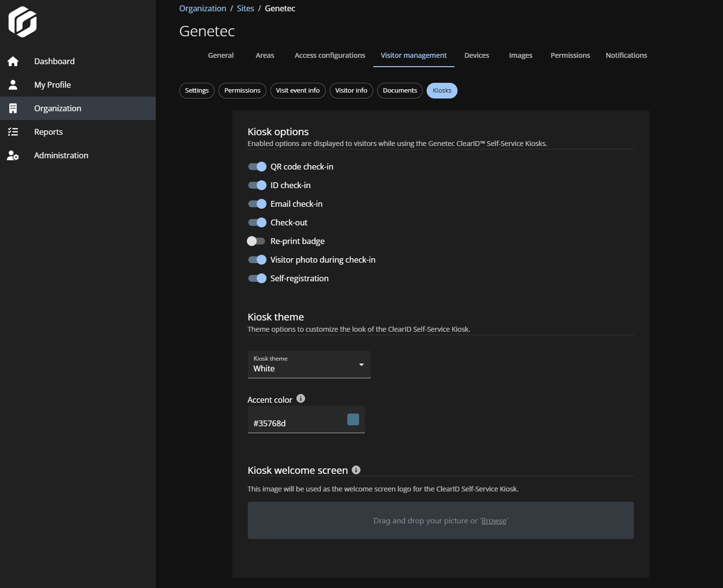Click the Organization building icon

pos(13,108)
